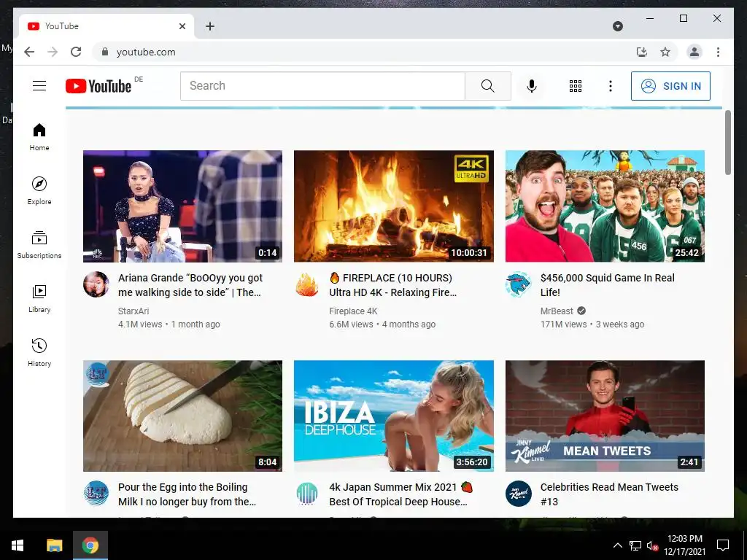Bookmark this page with the star icon

[x=665, y=52]
